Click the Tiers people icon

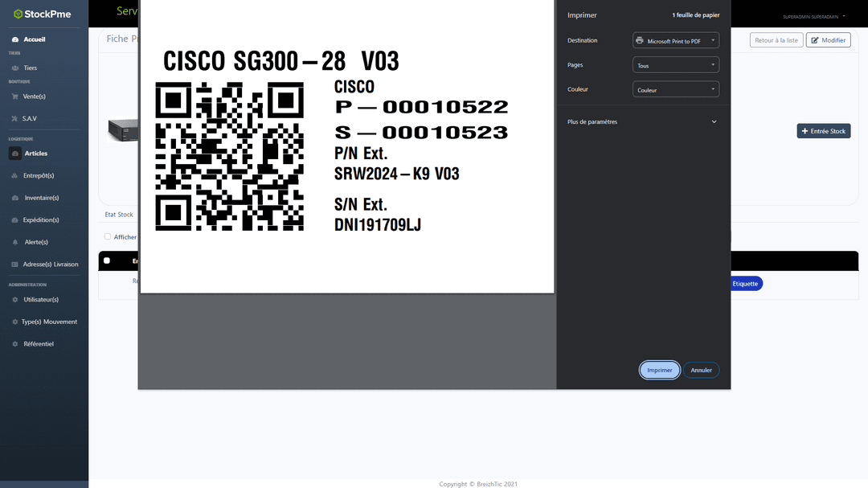tap(15, 68)
